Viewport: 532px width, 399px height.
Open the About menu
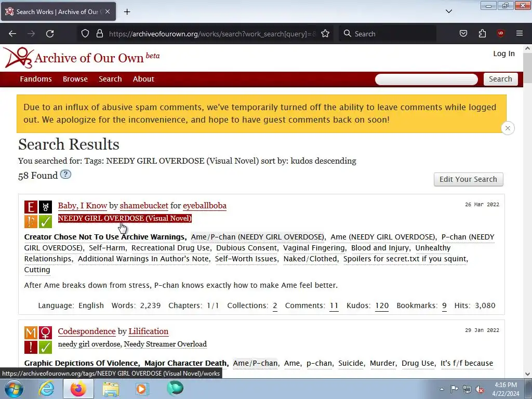pyautogui.click(x=143, y=79)
